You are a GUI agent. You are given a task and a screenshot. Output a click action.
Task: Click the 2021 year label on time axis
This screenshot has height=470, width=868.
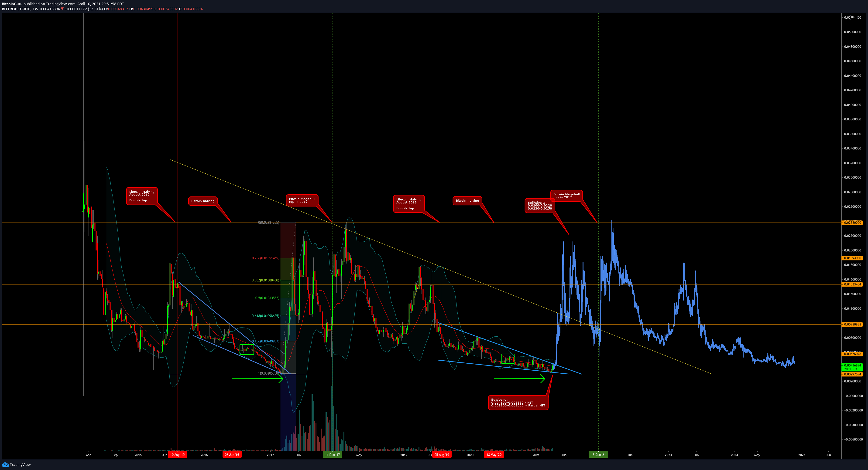(536, 455)
